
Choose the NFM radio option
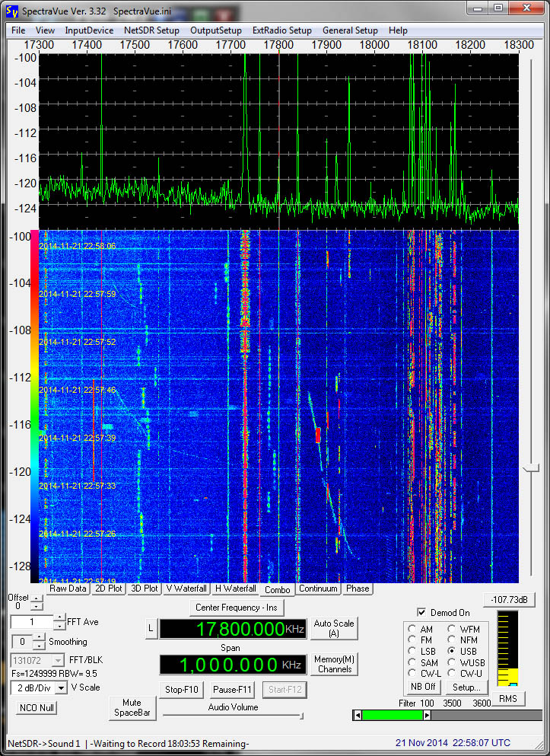click(x=452, y=640)
